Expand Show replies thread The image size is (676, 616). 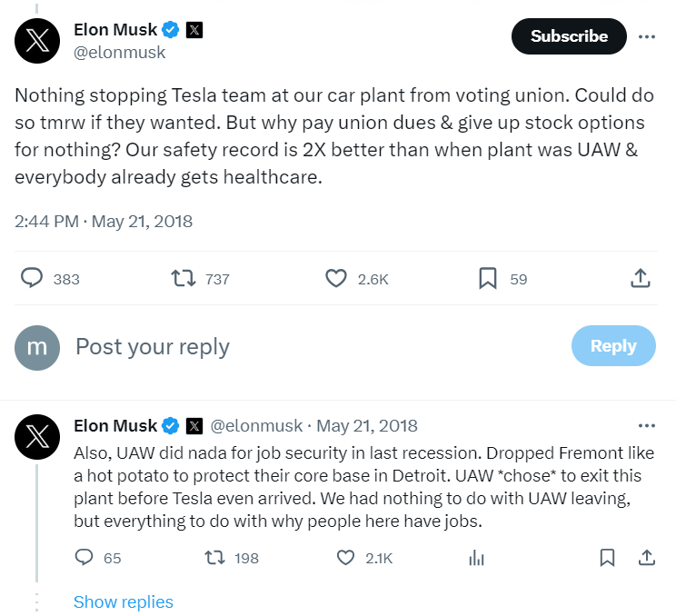pyautogui.click(x=124, y=601)
